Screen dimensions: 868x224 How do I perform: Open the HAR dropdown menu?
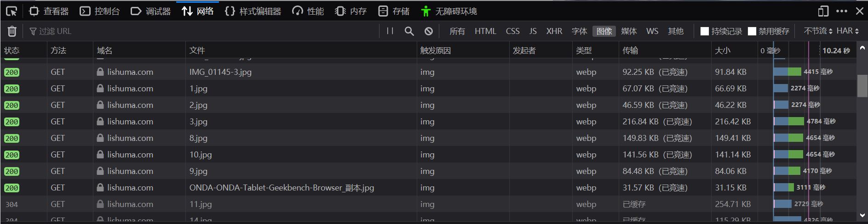(x=847, y=31)
